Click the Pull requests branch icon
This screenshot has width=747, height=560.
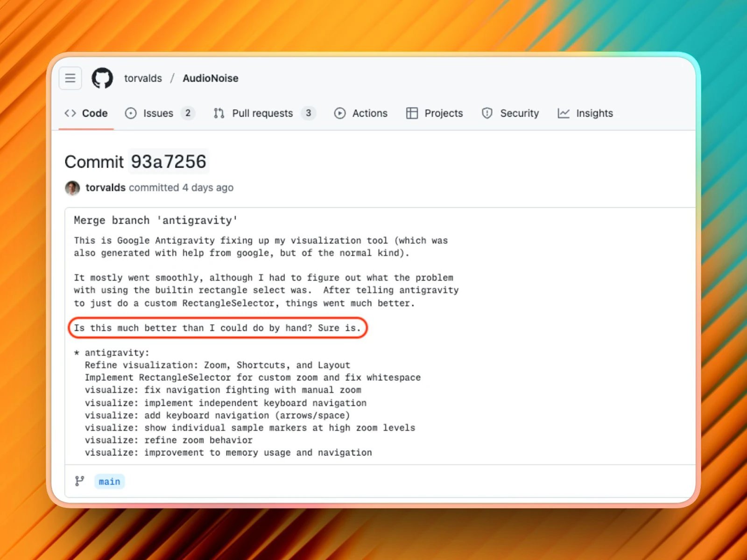(x=219, y=113)
